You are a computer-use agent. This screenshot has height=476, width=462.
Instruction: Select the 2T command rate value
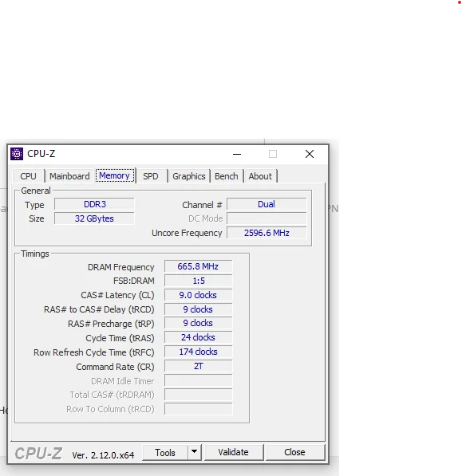click(199, 367)
